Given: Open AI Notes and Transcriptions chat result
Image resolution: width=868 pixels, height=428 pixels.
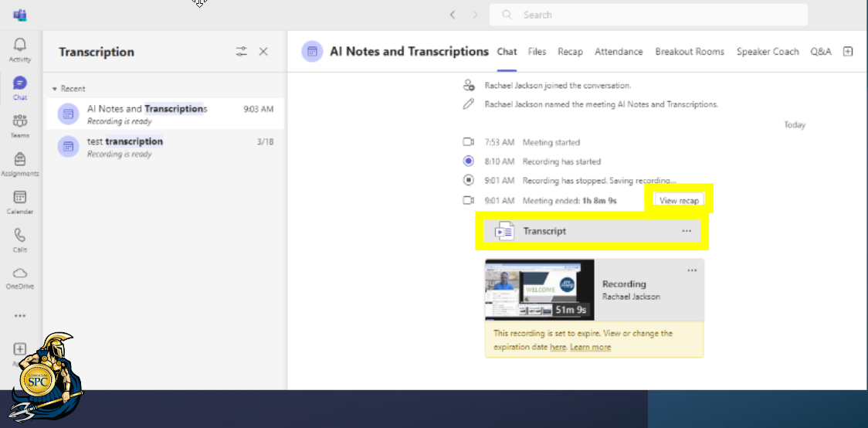Looking at the screenshot, I should 165,114.
